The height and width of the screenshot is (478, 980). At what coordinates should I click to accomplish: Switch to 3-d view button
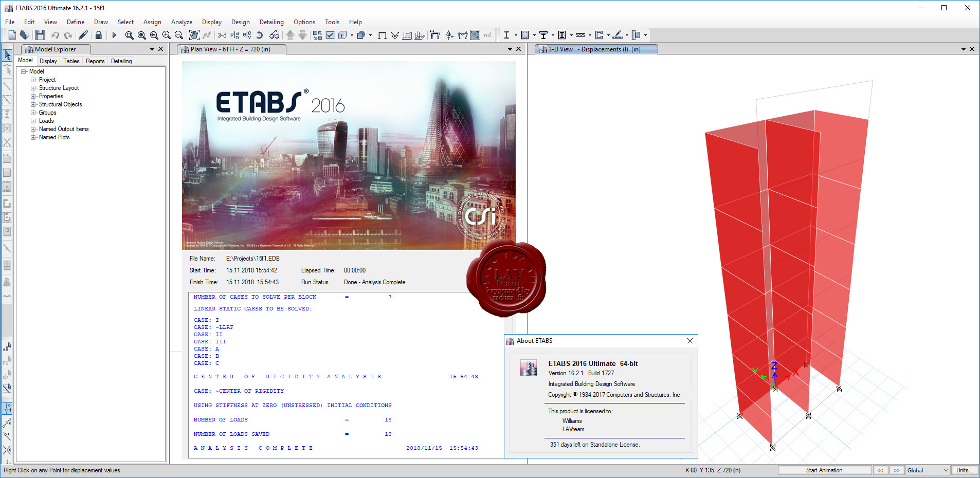pos(222,35)
